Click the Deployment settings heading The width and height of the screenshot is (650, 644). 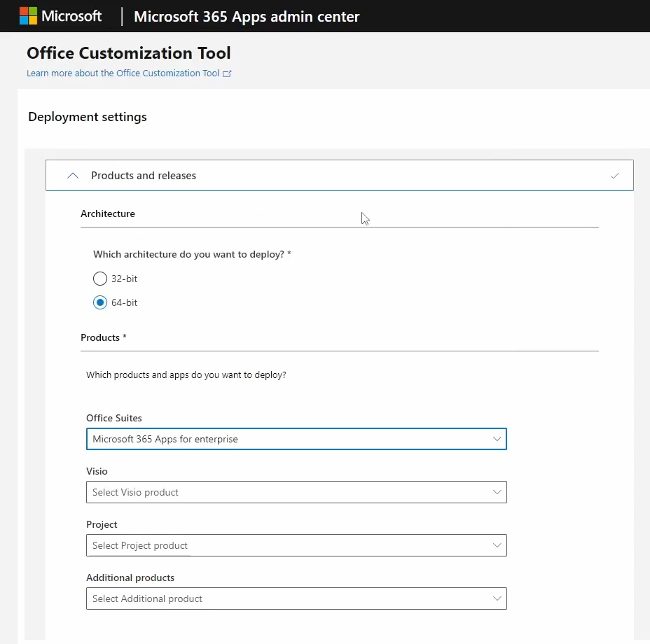coord(88,117)
